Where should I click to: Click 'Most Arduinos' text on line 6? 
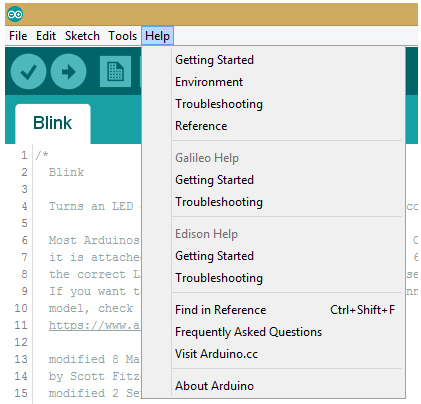[x=94, y=240]
